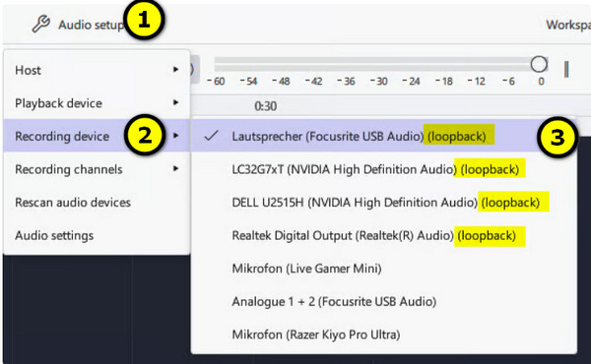Open the Audio setup menu label

(91, 25)
